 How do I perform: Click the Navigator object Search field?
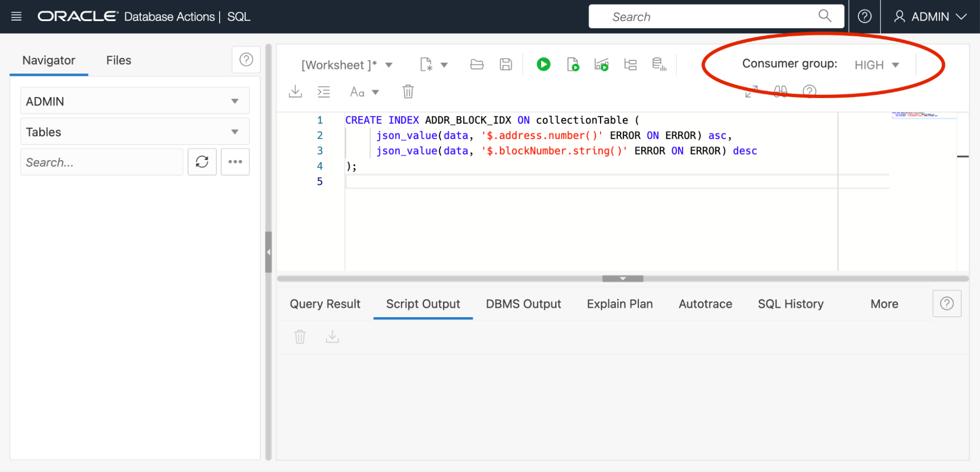point(101,162)
